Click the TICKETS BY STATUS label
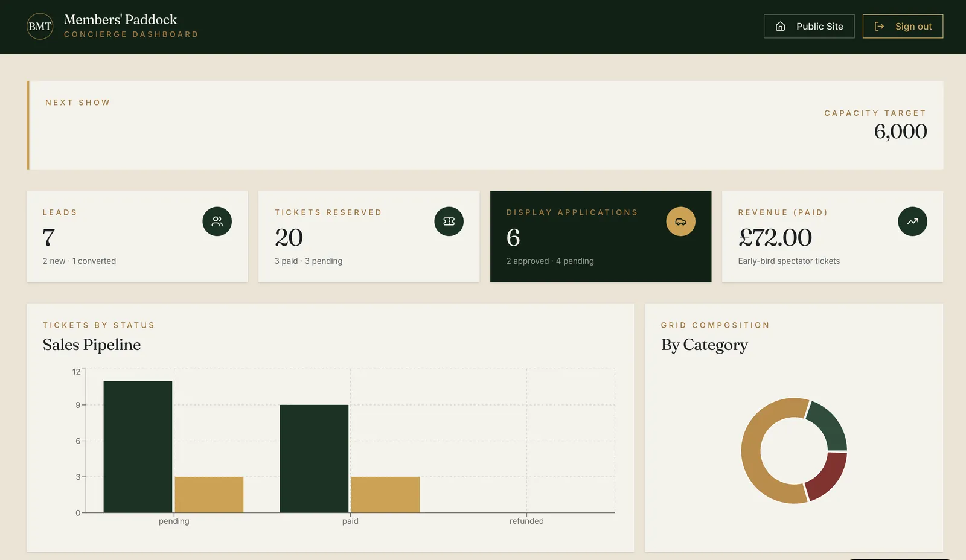Screen dimensions: 966x560 click(x=99, y=325)
